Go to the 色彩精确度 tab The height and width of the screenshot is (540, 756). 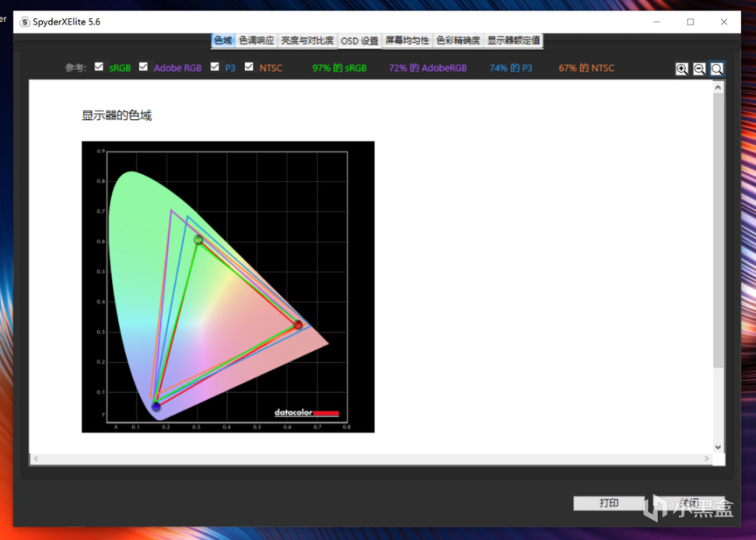click(x=458, y=40)
